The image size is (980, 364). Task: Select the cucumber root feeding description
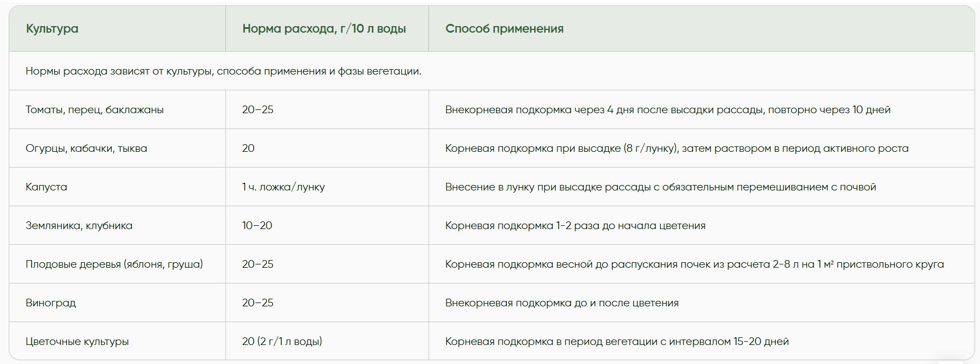click(x=677, y=149)
